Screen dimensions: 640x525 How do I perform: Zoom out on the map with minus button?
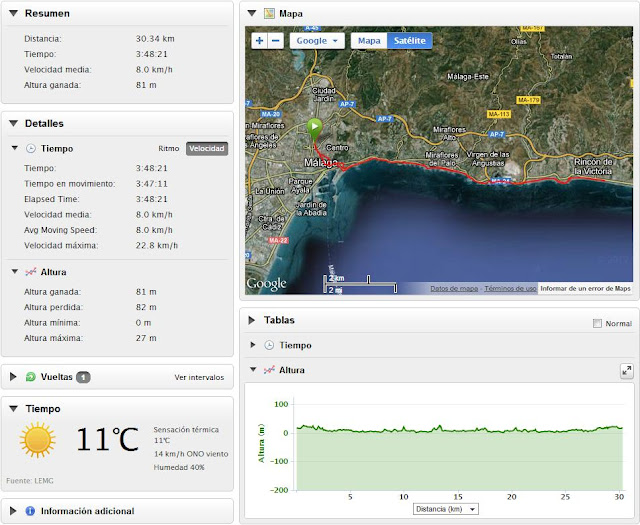coord(276,41)
